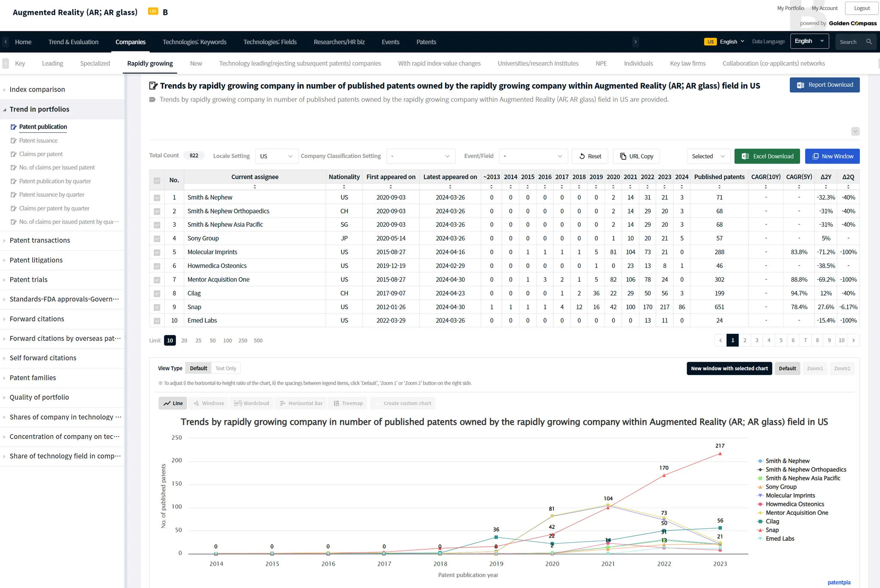
Task: Toggle Snap series in chart legend
Action: (x=772, y=530)
